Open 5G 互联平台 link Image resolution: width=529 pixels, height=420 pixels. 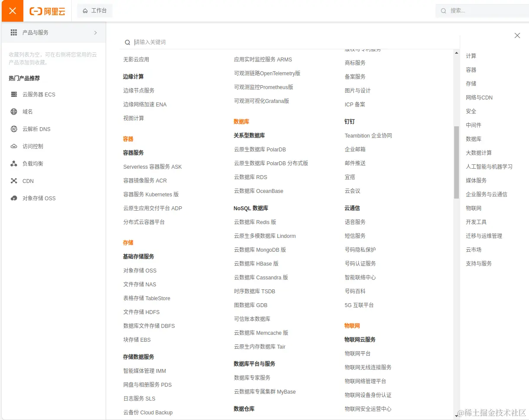pos(359,305)
